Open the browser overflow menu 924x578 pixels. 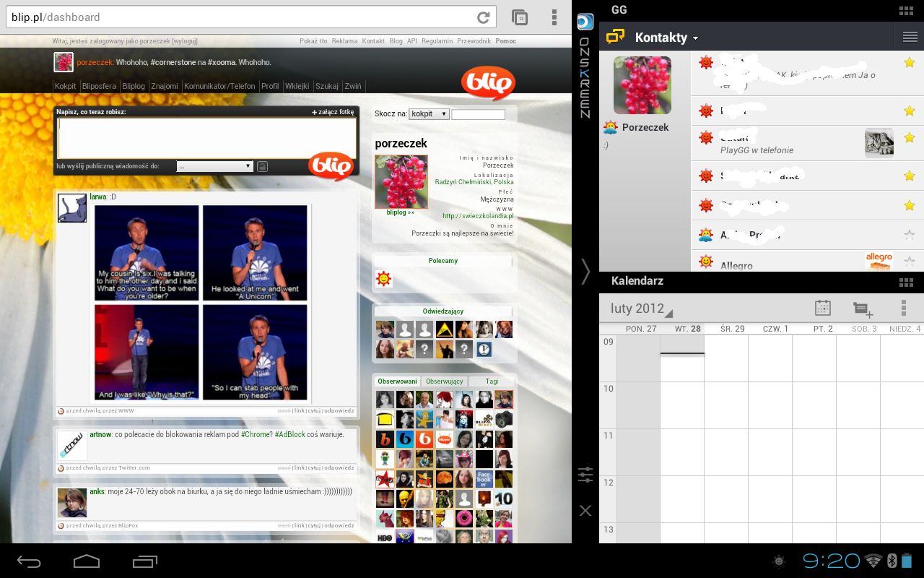[554, 17]
